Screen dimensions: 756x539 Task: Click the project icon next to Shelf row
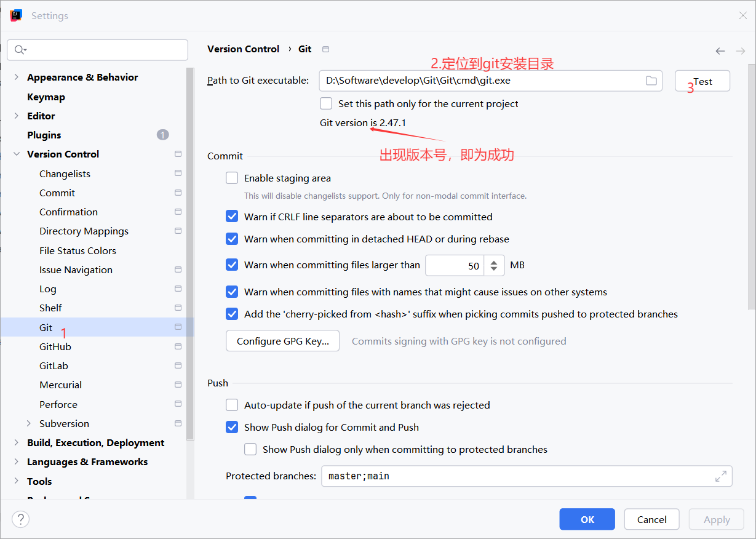(178, 308)
